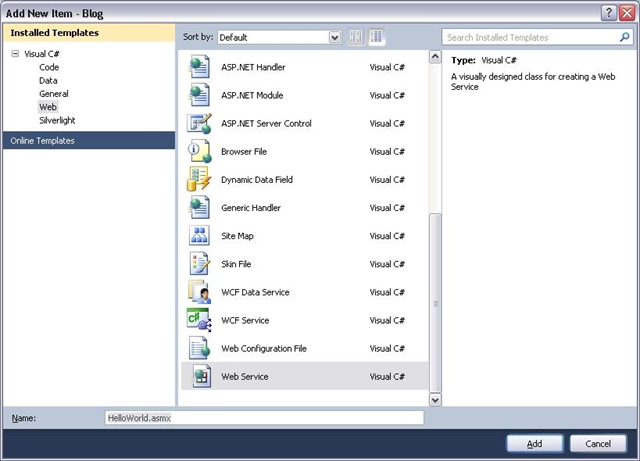
Task: Open the Sort by dropdown
Action: [x=335, y=38]
